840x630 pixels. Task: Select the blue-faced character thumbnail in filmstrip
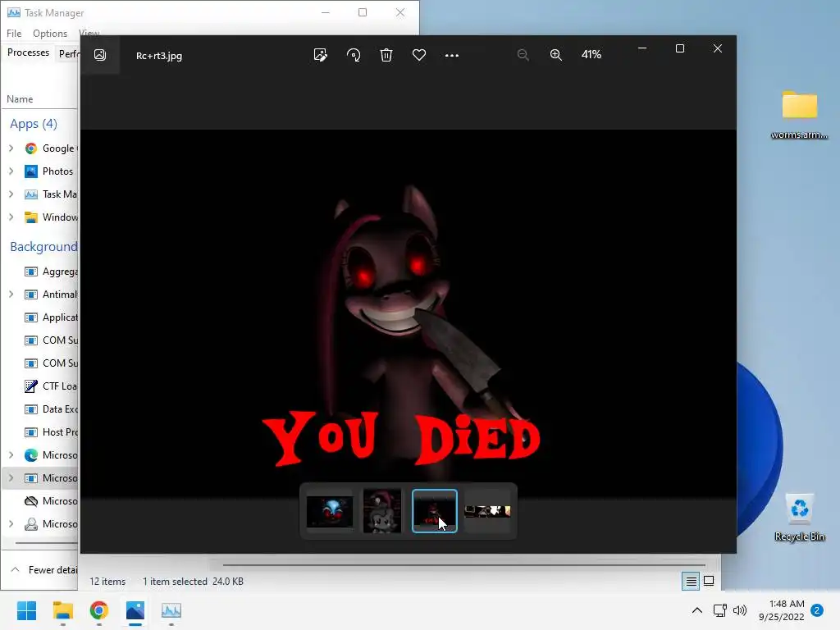pyautogui.click(x=330, y=511)
